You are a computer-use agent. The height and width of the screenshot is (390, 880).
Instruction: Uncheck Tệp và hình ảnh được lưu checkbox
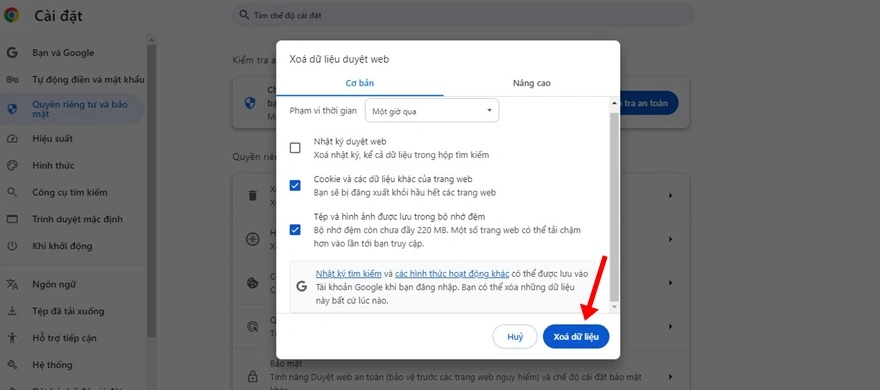point(295,230)
